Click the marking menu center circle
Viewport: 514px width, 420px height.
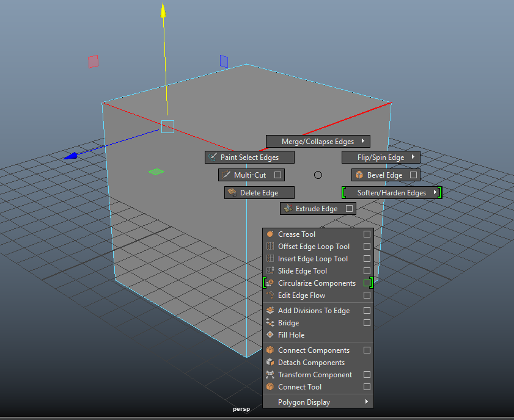318,175
